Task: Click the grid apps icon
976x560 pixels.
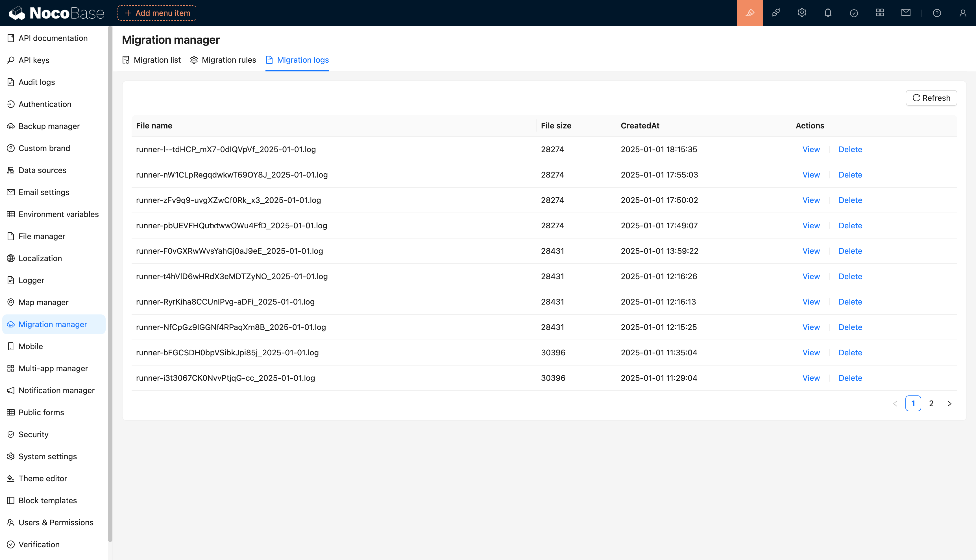Action: click(880, 13)
